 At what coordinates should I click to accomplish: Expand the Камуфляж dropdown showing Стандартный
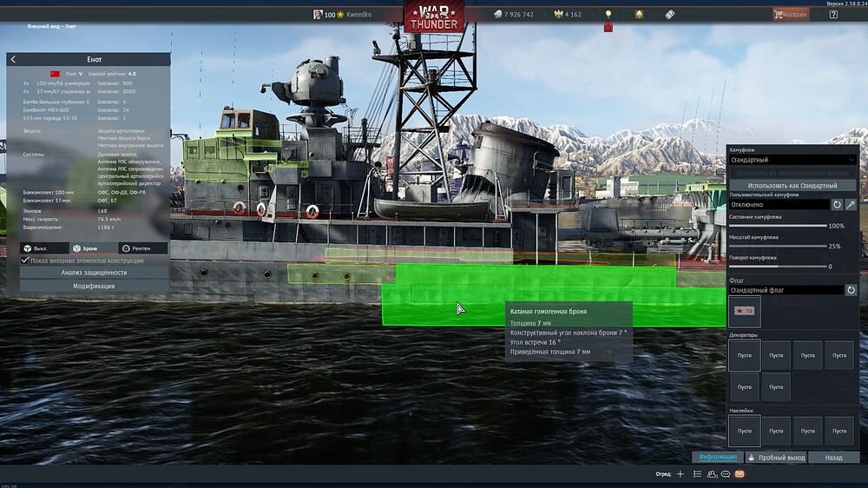792,160
